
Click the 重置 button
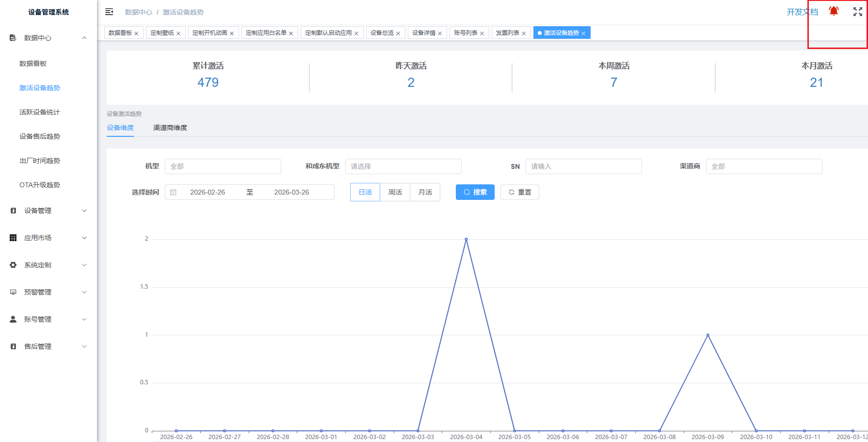(520, 192)
